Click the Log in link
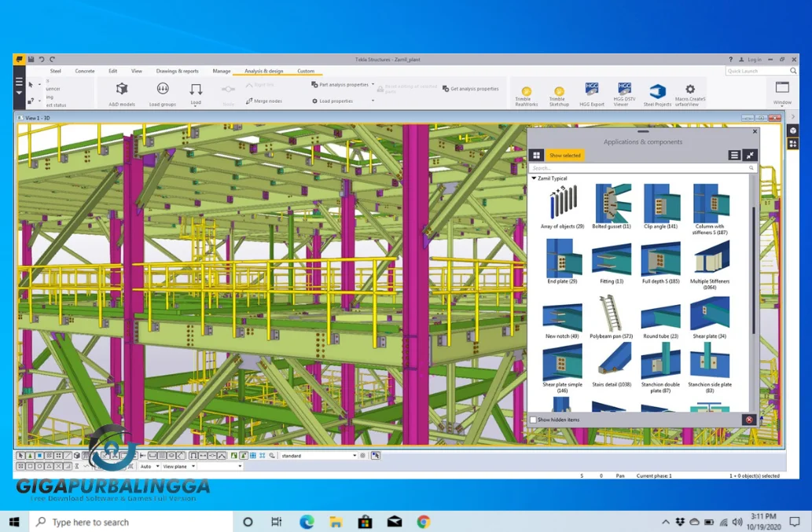The image size is (812, 532). coord(753,59)
